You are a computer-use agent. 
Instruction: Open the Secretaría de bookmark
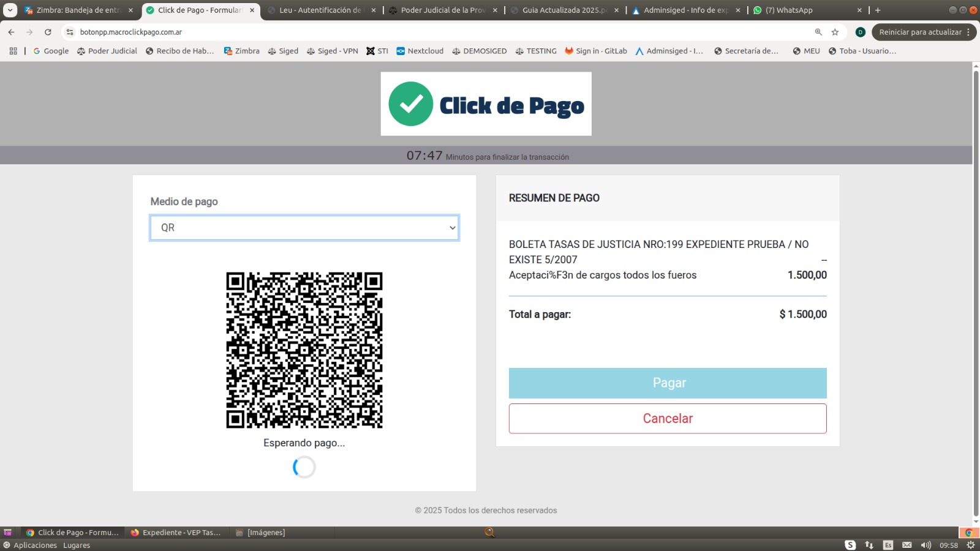coord(746,51)
